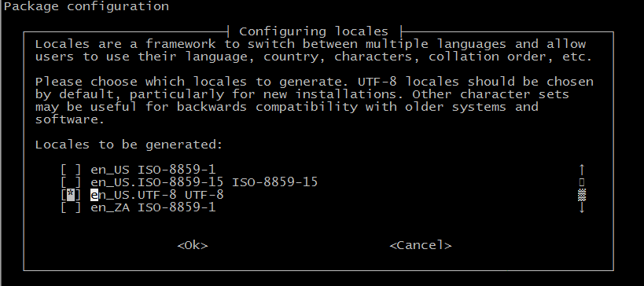Click the Cancel button

[421, 245]
